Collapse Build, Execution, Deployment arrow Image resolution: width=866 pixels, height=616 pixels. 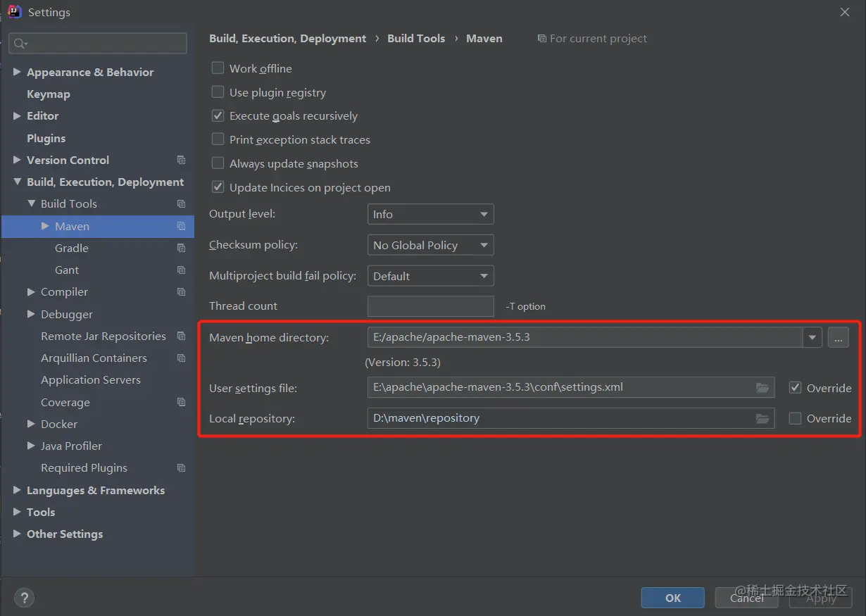coord(17,182)
